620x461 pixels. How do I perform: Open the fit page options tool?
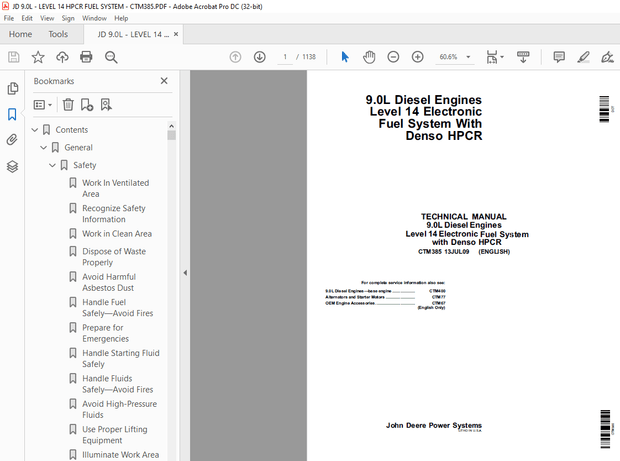click(495, 57)
